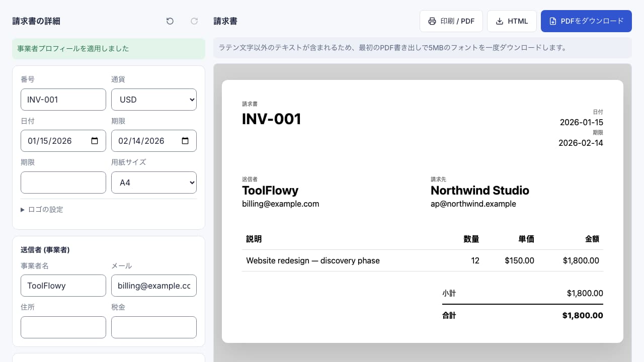
Task: Click the メール field with billing@example
Action: tap(154, 286)
